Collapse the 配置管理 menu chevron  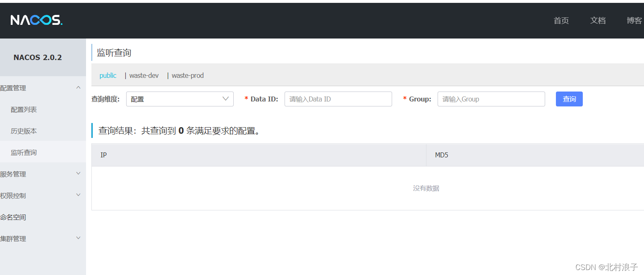78,87
